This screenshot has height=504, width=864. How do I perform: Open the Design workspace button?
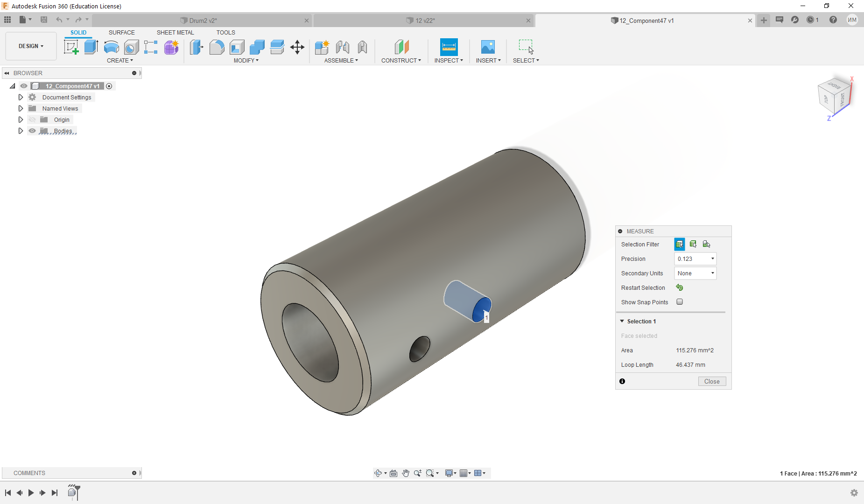pos(31,46)
